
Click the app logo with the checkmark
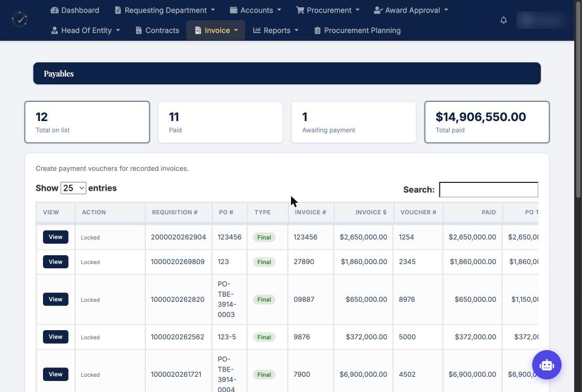click(20, 19)
